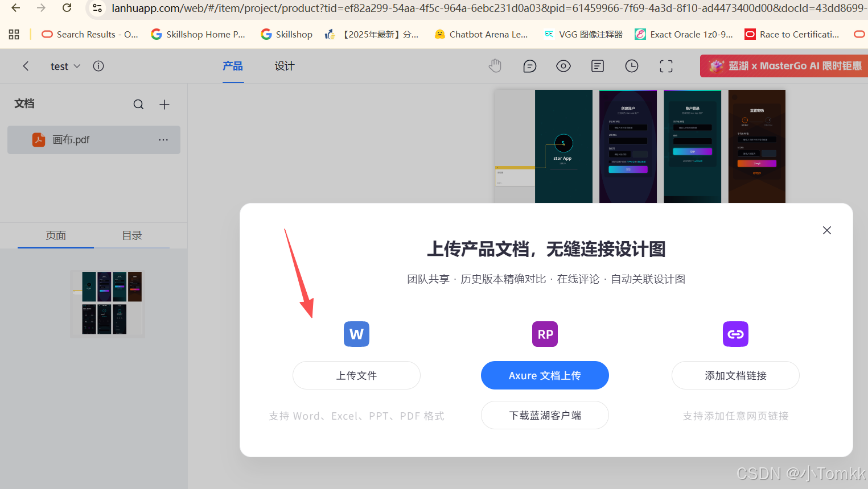868x489 pixels.
Task: Click the Axure 文档上传 button
Action: pos(545,375)
